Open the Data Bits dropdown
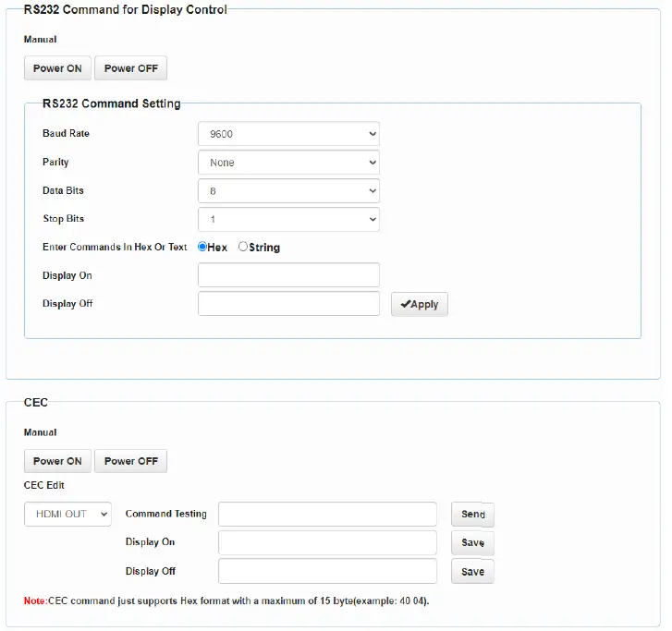672x631 pixels. point(288,190)
